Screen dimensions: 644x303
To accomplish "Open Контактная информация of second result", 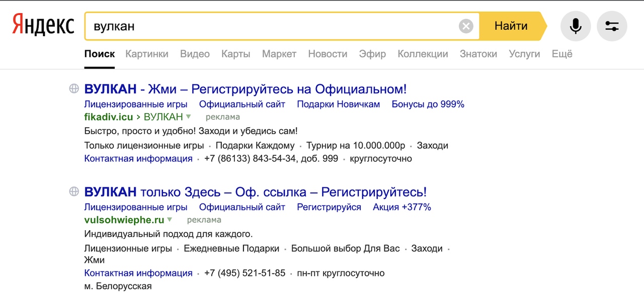I will click(138, 273).
